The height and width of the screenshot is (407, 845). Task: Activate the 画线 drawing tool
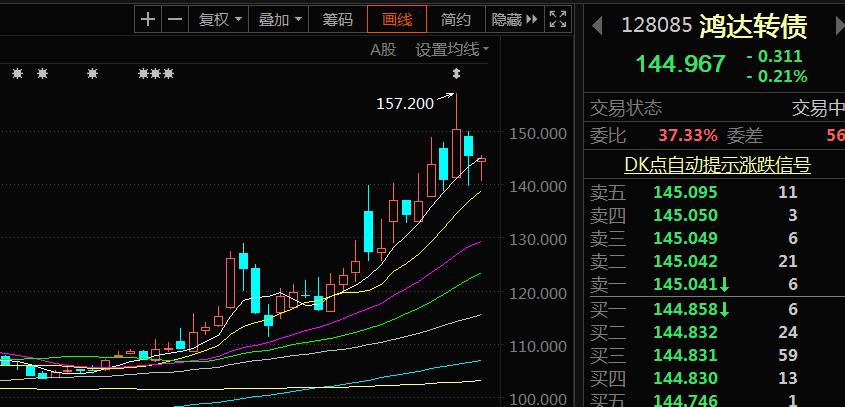(x=397, y=20)
